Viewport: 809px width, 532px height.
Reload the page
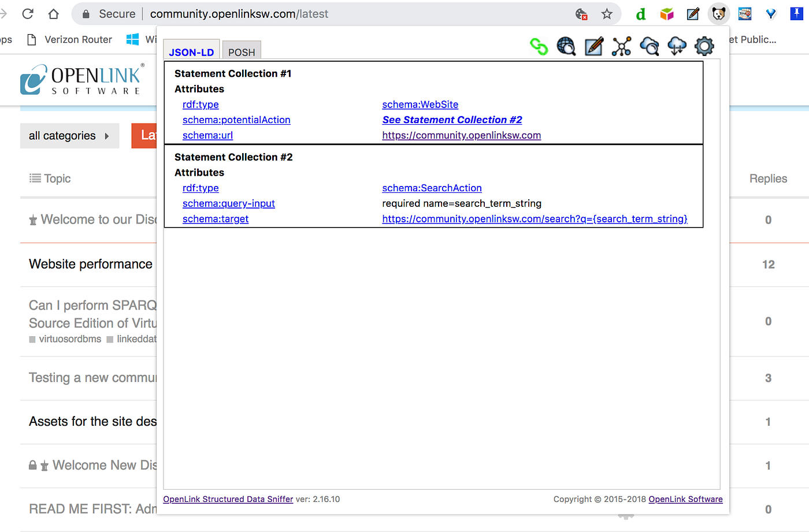(x=28, y=14)
